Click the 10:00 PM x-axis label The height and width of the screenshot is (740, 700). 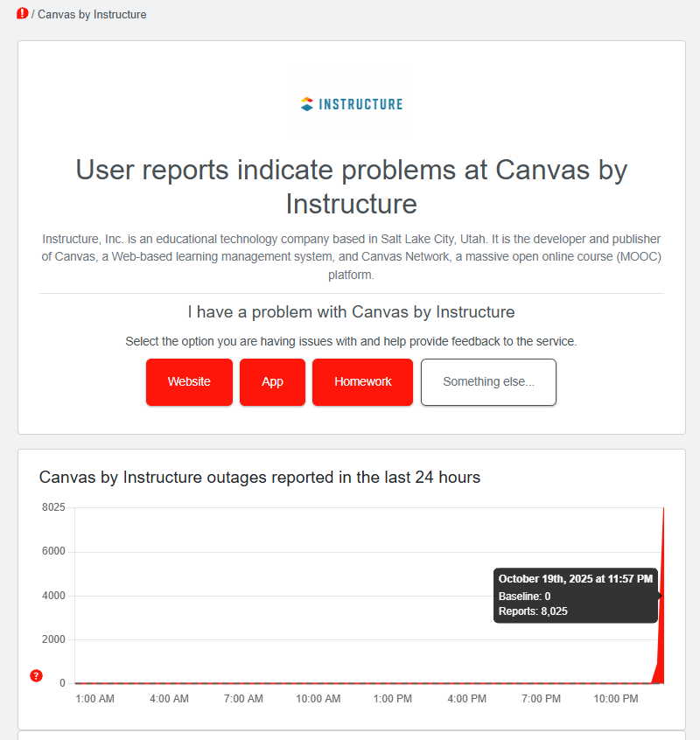[616, 699]
